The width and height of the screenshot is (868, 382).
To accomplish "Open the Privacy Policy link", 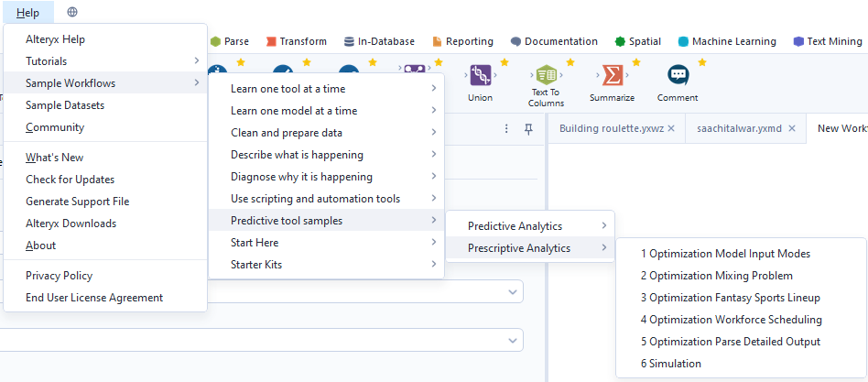I will tap(60, 276).
